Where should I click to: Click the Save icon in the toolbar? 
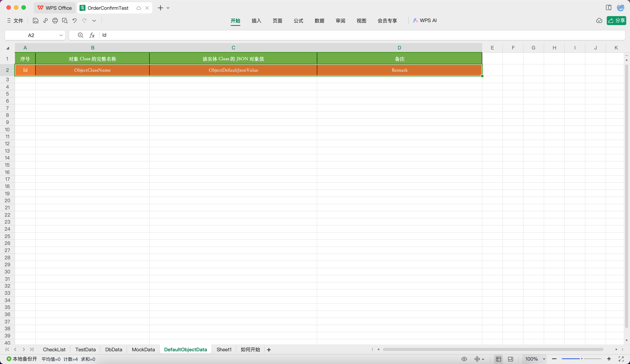(x=35, y=20)
